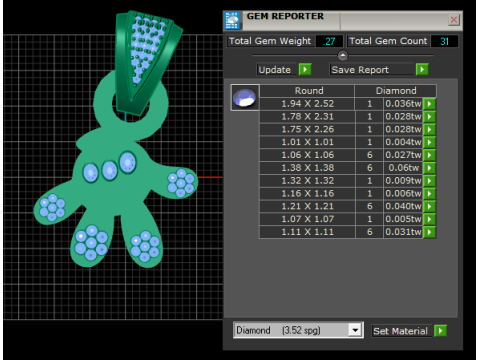Select the 1.75 X 2.26 size cell
Image resolution: width=480 pixels, height=360 pixels.
pos(307,129)
